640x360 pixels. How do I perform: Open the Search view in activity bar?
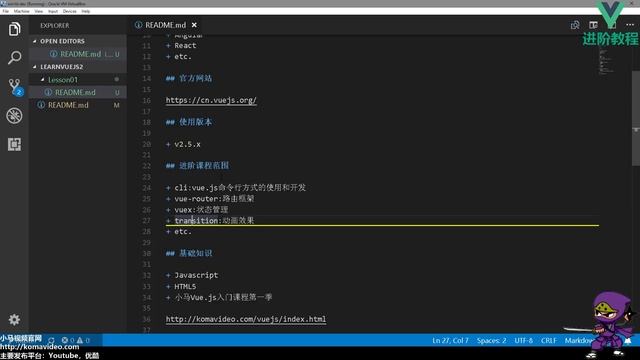[14, 58]
